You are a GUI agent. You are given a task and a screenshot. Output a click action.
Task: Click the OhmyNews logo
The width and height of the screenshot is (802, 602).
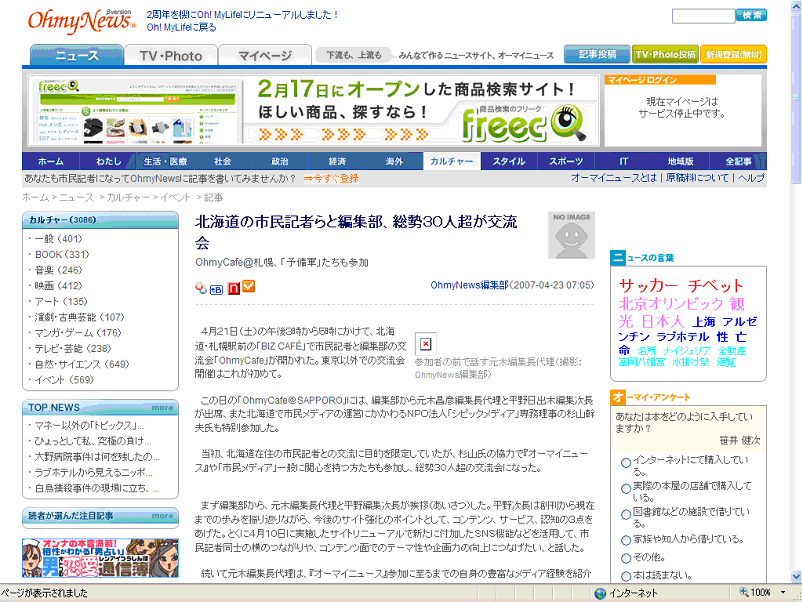pos(81,20)
